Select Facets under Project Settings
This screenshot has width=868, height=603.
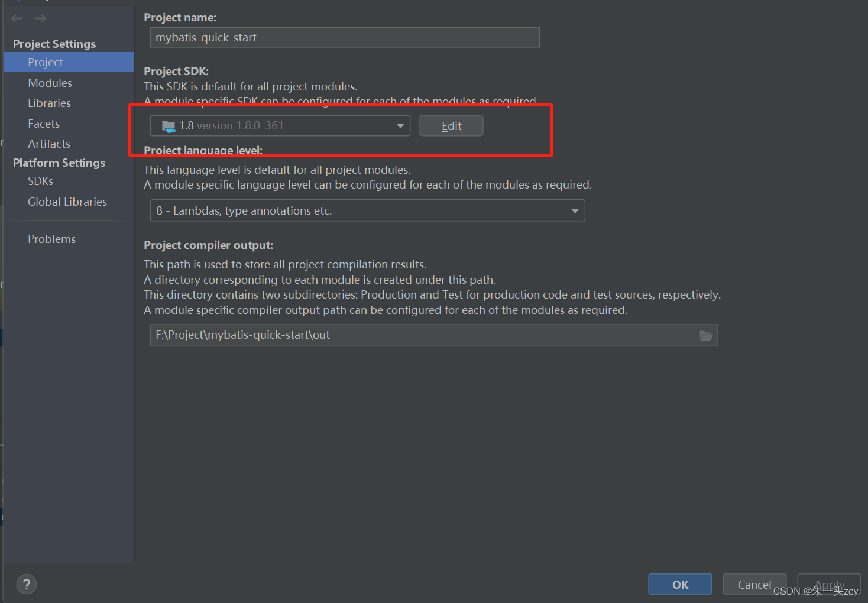43,124
